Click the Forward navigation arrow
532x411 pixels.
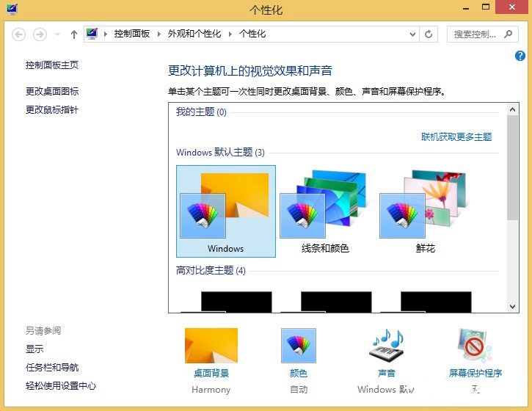point(40,34)
